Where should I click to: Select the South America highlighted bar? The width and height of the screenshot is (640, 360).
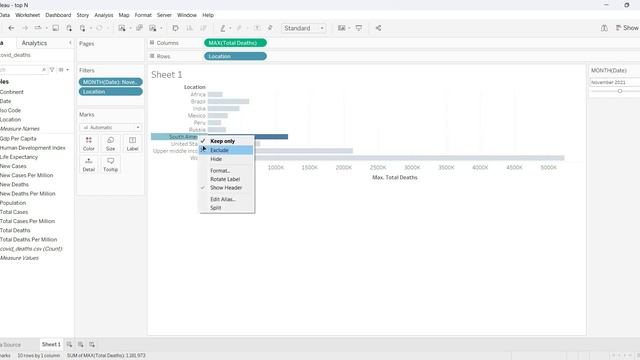point(271,137)
